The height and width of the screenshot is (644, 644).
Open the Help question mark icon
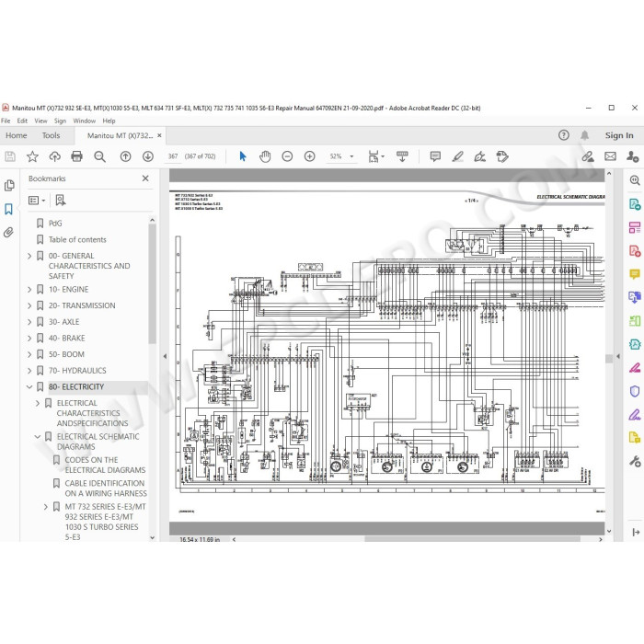click(x=563, y=135)
